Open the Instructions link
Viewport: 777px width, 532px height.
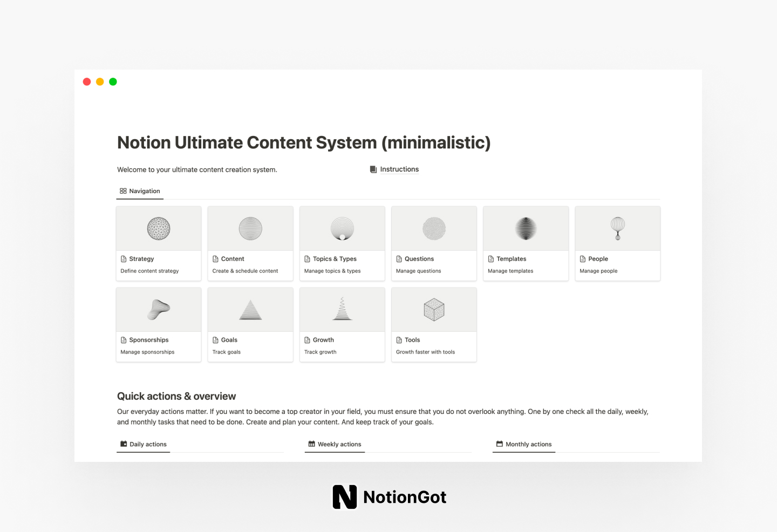pyautogui.click(x=399, y=169)
